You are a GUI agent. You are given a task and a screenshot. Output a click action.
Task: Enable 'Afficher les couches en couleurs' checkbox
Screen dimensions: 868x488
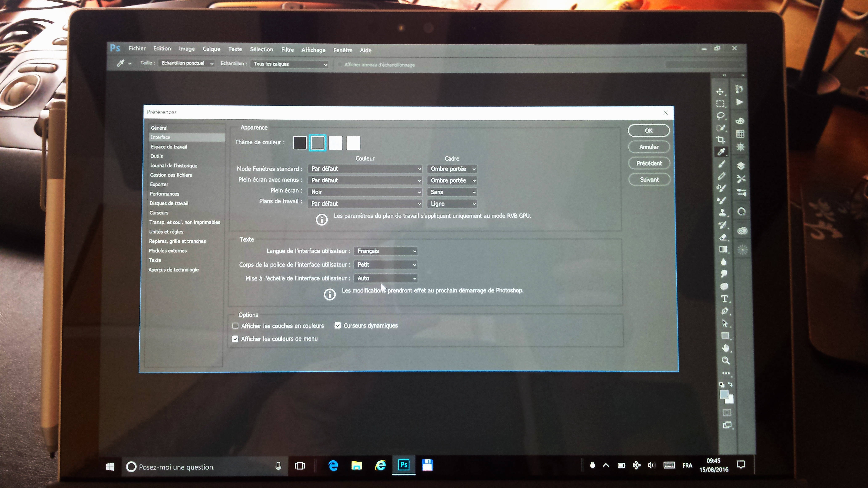[235, 326]
